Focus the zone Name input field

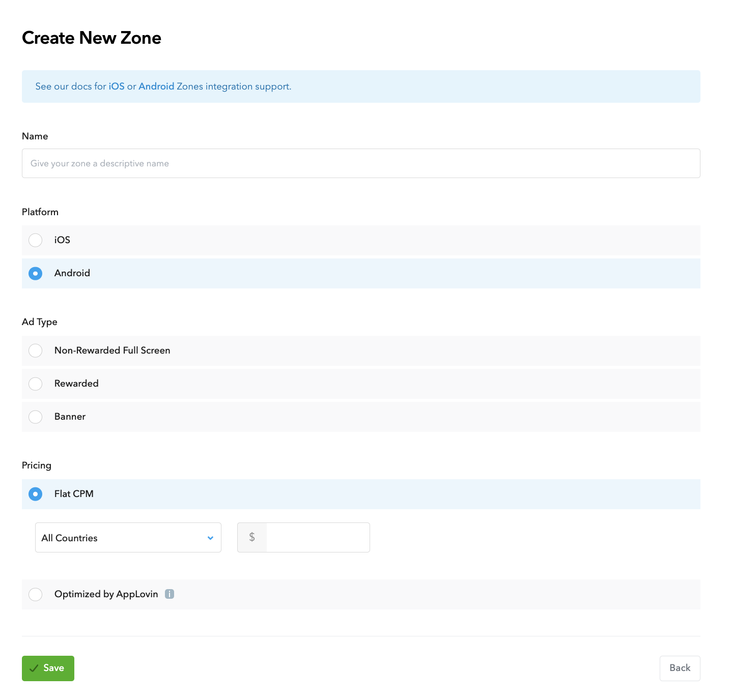pos(360,163)
